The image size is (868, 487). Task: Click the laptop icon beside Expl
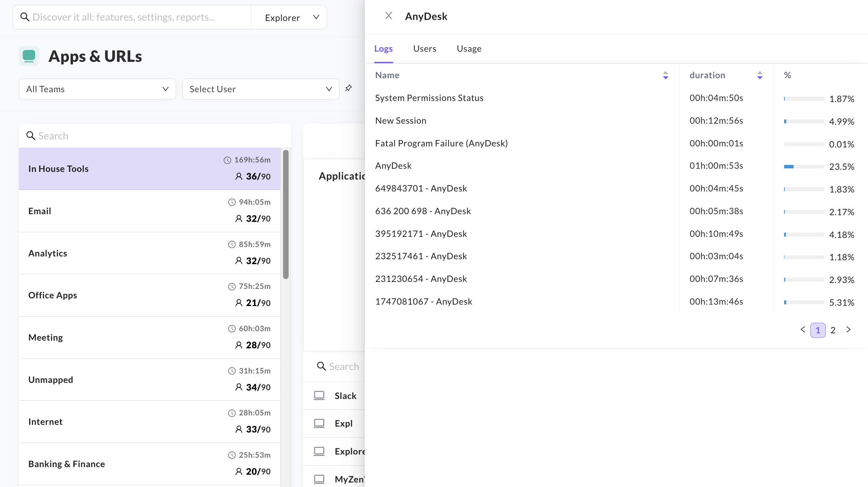pos(319,423)
